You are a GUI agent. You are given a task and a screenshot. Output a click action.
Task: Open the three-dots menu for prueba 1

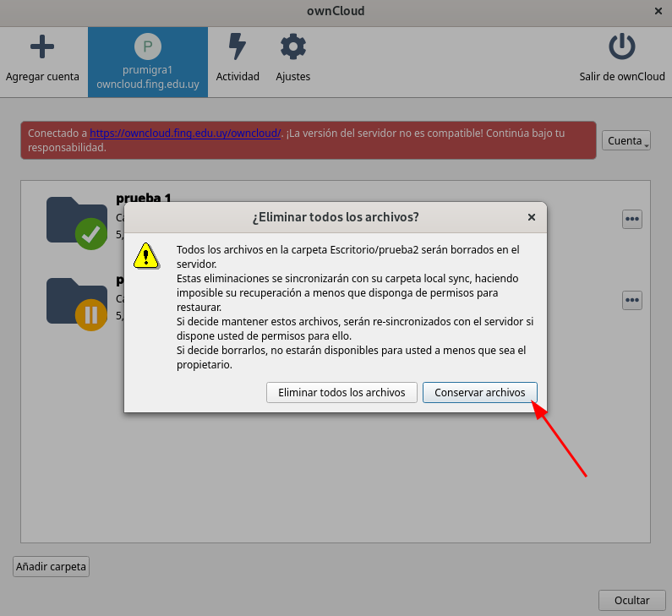pos(632,219)
